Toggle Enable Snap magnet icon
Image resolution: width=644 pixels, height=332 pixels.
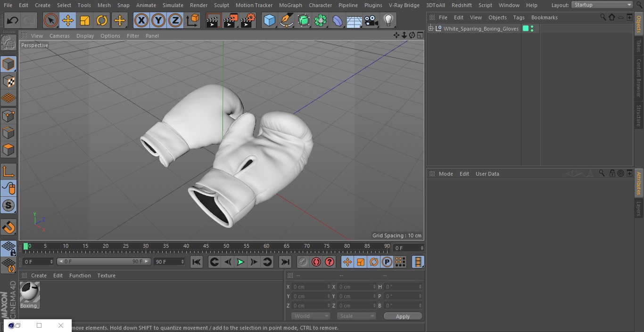point(8,227)
